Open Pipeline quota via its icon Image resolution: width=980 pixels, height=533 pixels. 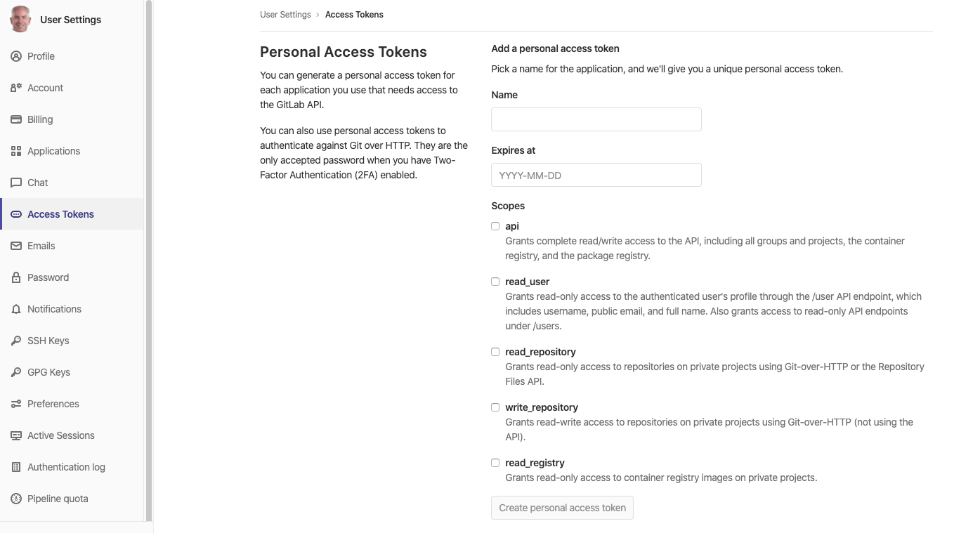[x=15, y=499]
